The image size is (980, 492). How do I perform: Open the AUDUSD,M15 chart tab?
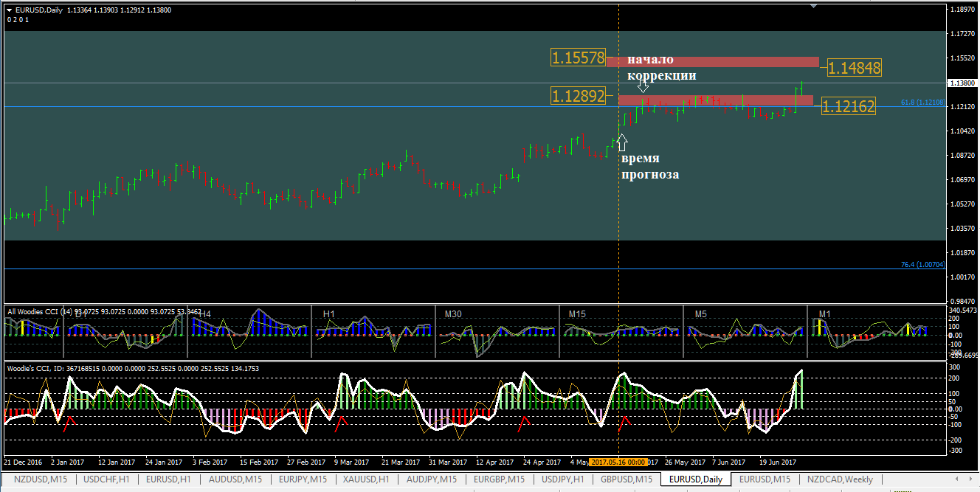click(235, 479)
